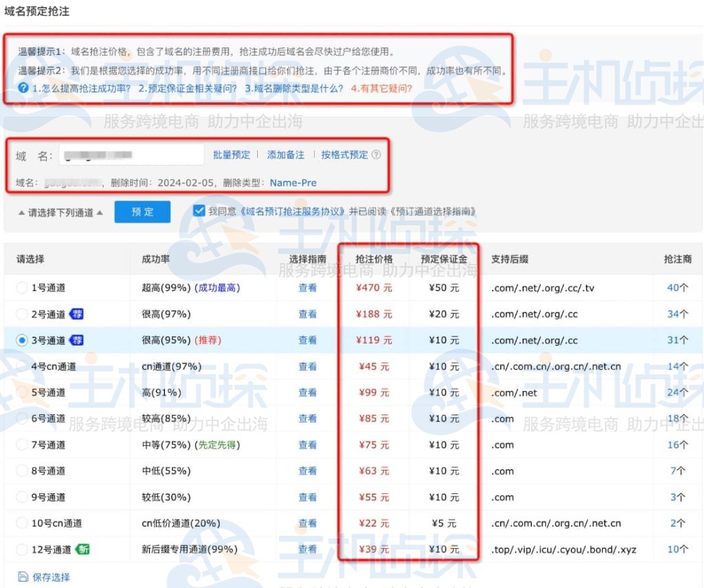The height and width of the screenshot is (588, 704).
Task: Click 保存选择 link at the bottom
Action: coord(51,577)
